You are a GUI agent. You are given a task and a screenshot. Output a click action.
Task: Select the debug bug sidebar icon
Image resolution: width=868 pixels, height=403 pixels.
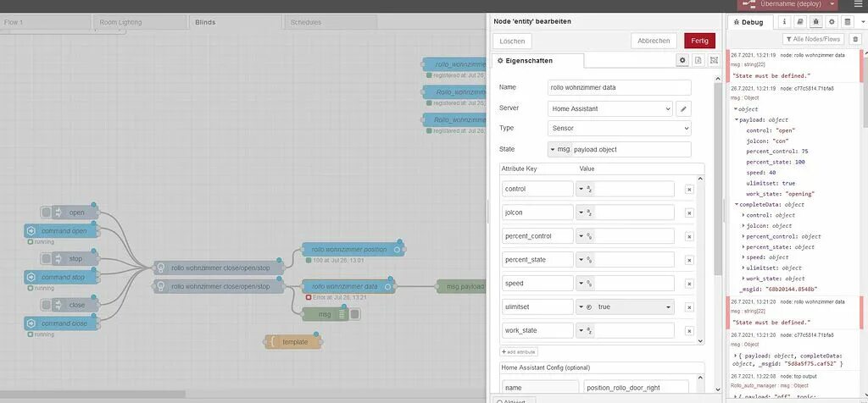tap(815, 21)
